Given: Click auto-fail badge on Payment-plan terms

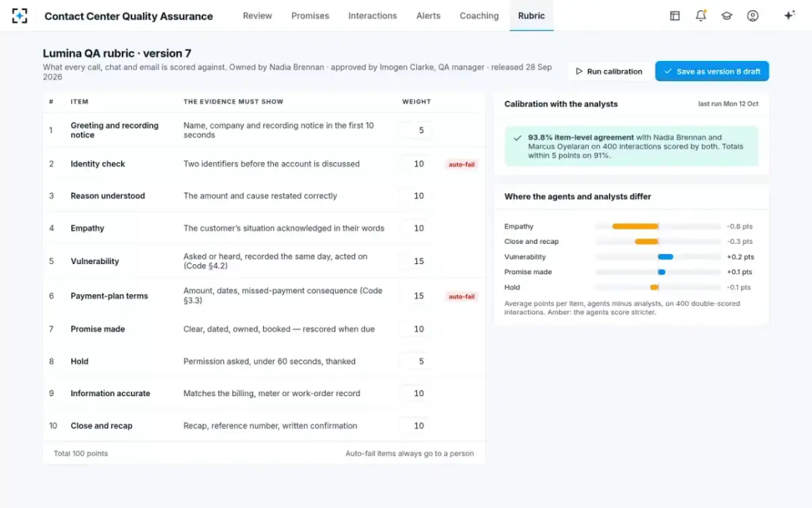Looking at the screenshot, I should coord(461,297).
